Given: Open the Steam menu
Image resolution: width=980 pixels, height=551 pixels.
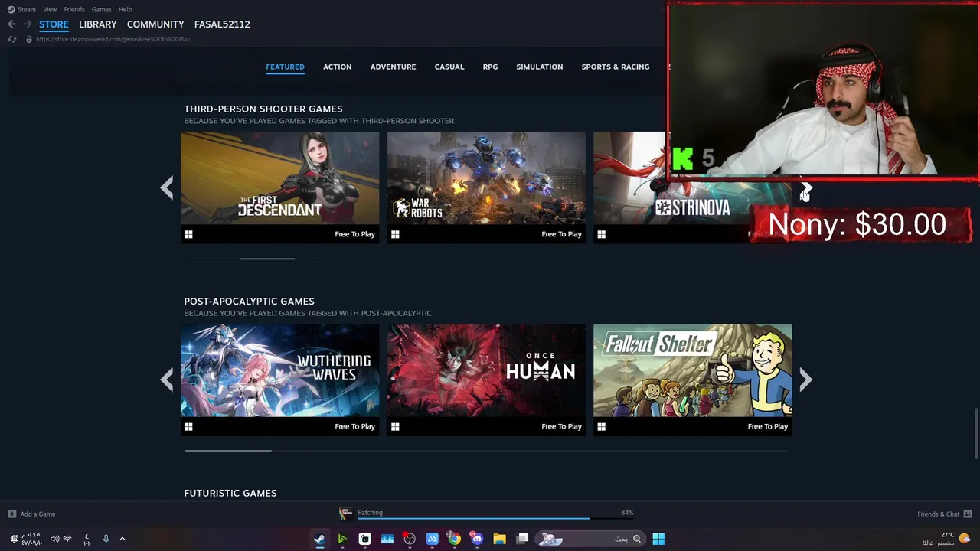Looking at the screenshot, I should (x=27, y=9).
